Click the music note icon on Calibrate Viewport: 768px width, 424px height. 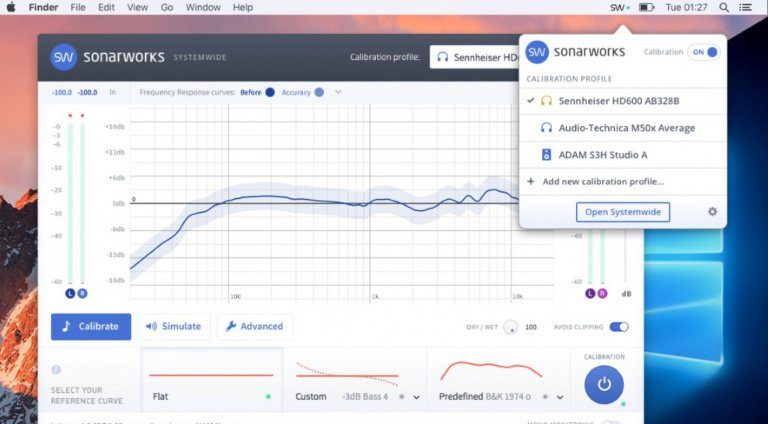pyautogui.click(x=67, y=327)
